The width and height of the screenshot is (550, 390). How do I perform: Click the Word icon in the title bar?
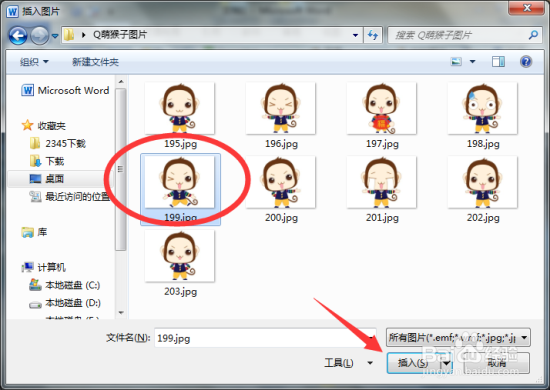(x=12, y=12)
